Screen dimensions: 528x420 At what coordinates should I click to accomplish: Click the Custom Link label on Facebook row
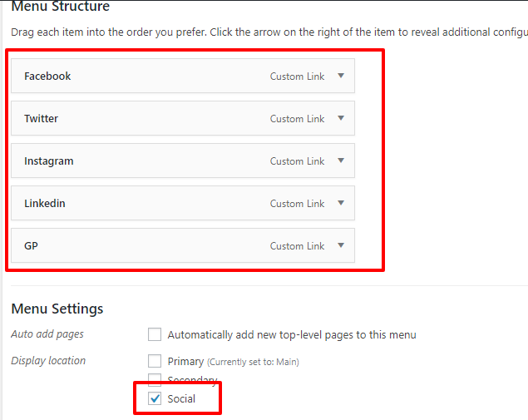tap(297, 77)
